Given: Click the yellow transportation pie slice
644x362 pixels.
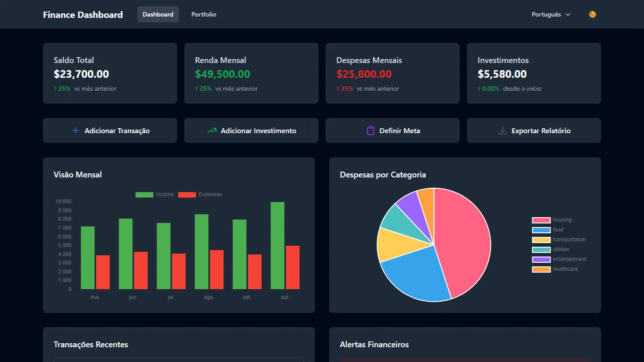Looking at the screenshot, I should 398,245.
